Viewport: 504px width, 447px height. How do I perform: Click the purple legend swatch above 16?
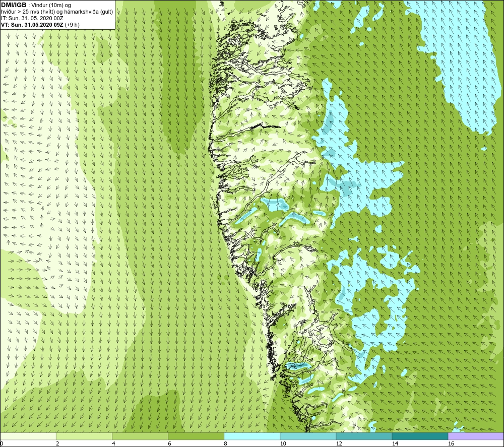click(476, 436)
